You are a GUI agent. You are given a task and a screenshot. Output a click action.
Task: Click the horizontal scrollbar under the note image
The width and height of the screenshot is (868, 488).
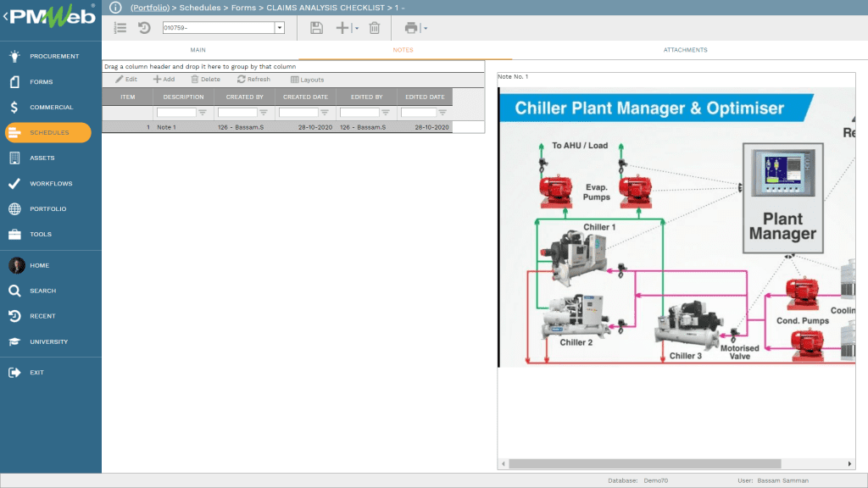pyautogui.click(x=645, y=463)
